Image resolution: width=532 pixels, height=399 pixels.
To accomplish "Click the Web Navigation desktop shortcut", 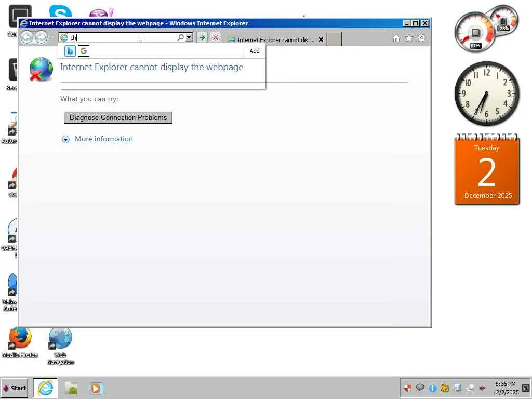I will 60,346.
